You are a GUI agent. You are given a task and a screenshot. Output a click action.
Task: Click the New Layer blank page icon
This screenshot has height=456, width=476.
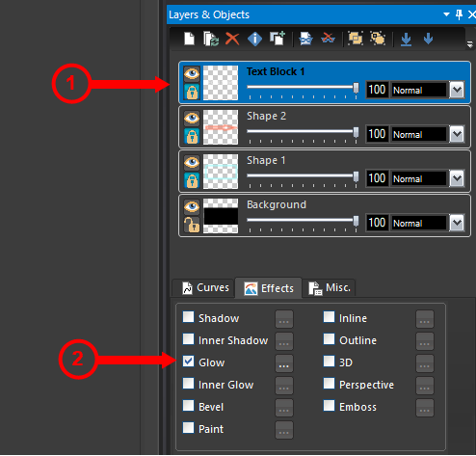189,39
